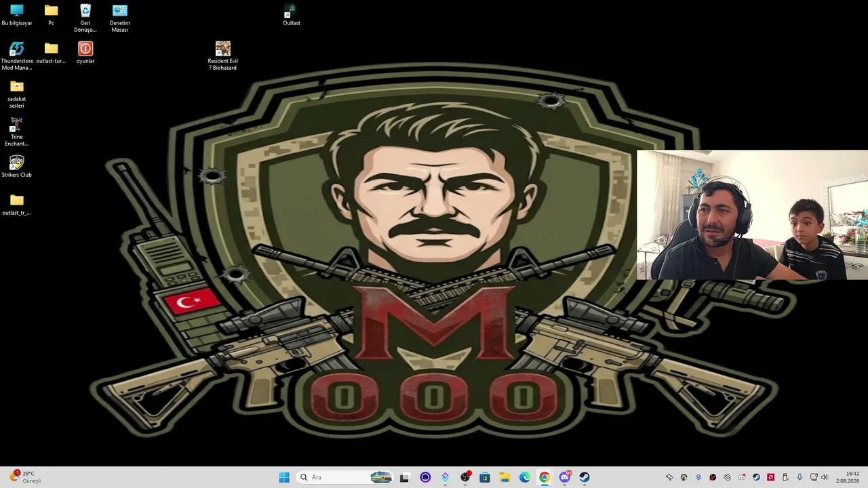Select the Denetim Masası desktop icon
Image resolution: width=868 pixels, height=488 pixels.
click(x=119, y=18)
